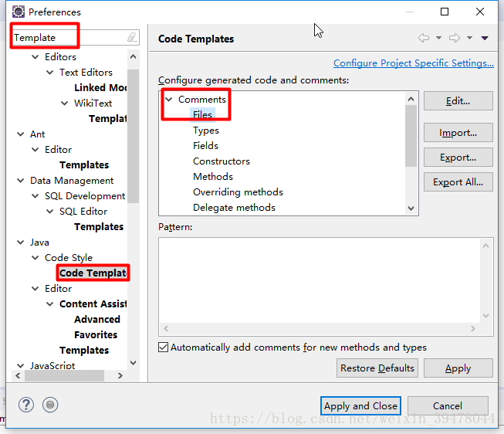Viewport: 504px width, 434px height.
Task: Select Templates under WikiText
Action: coord(108,119)
